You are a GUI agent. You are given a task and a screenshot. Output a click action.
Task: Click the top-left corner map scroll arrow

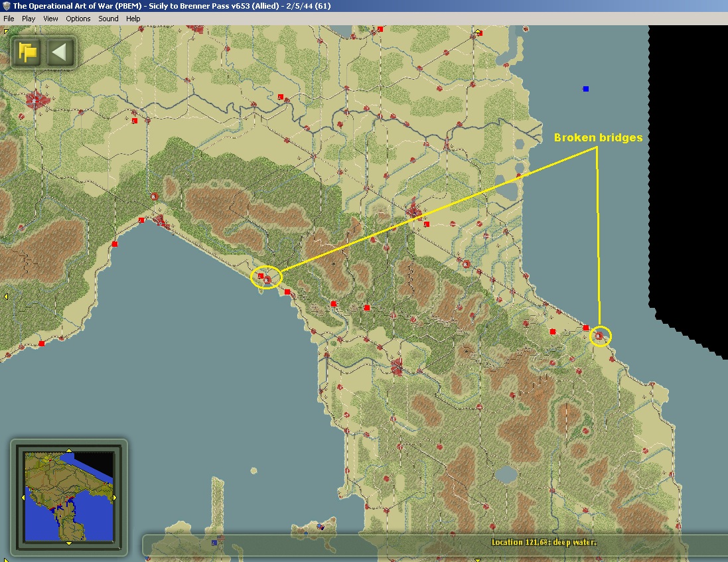[x=5, y=31]
